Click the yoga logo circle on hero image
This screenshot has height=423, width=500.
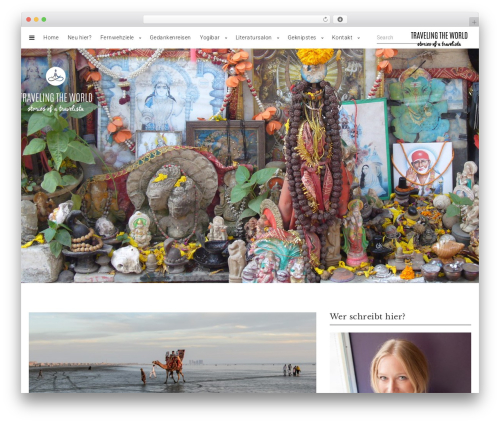[56, 76]
